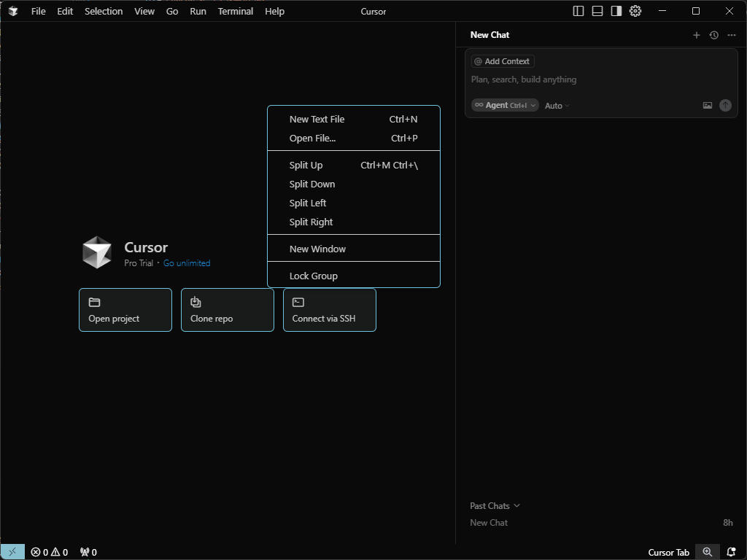
Task: Open the remote window indicator in status bar
Action: coord(12,552)
